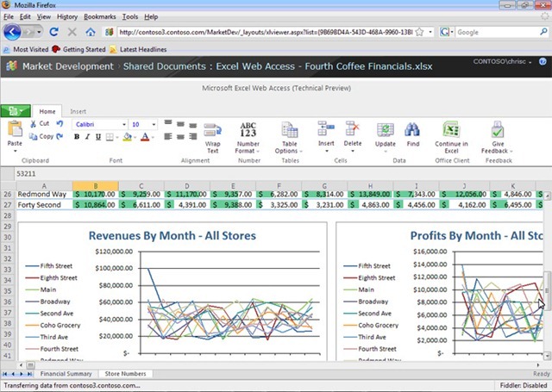Open Table Options menu
This screenshot has height=392, width=552.
289,138
